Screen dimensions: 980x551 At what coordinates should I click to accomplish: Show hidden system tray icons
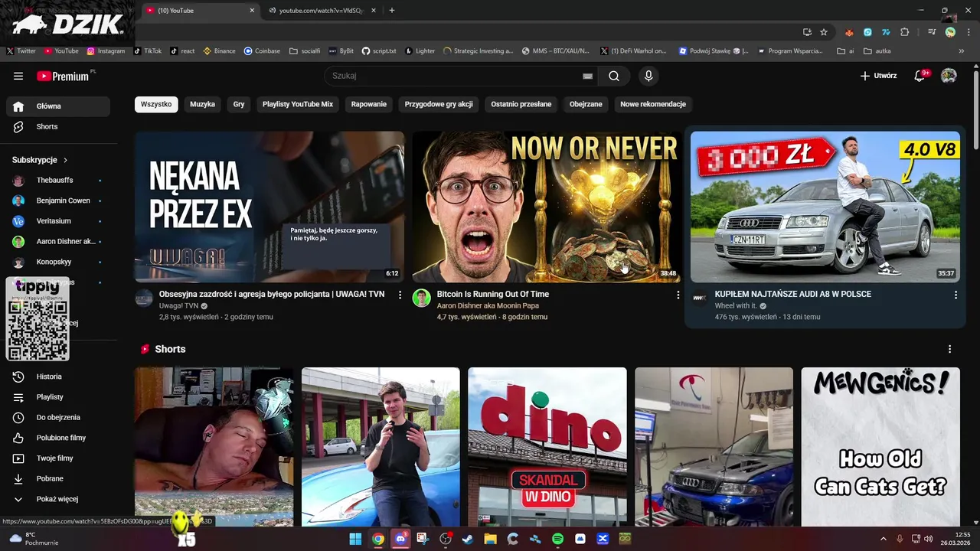tap(884, 539)
